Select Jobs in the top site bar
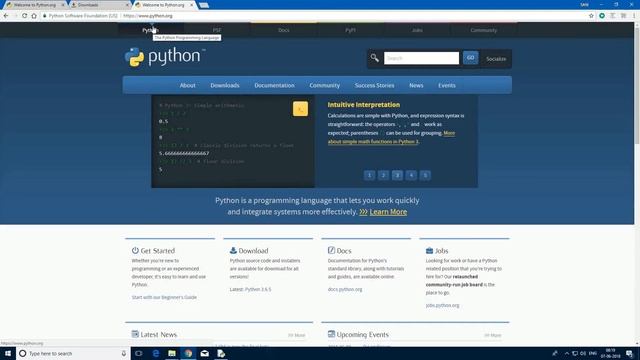Viewport: 640px width, 360px height. [x=417, y=30]
